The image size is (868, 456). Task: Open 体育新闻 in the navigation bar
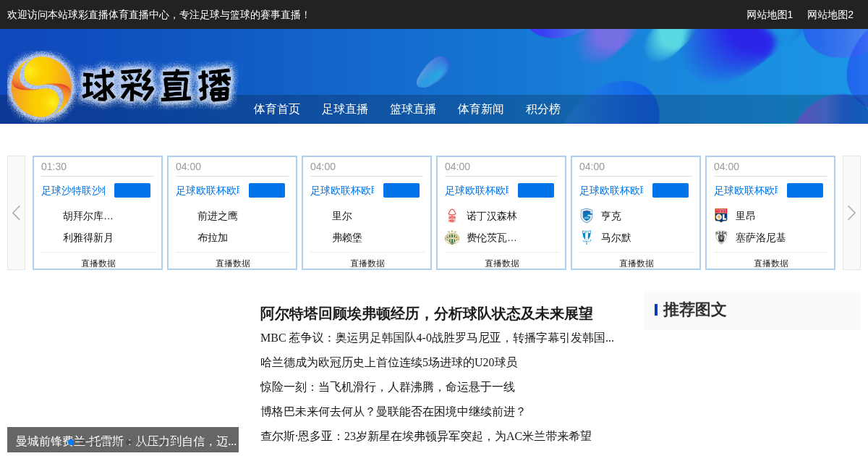[x=481, y=109]
